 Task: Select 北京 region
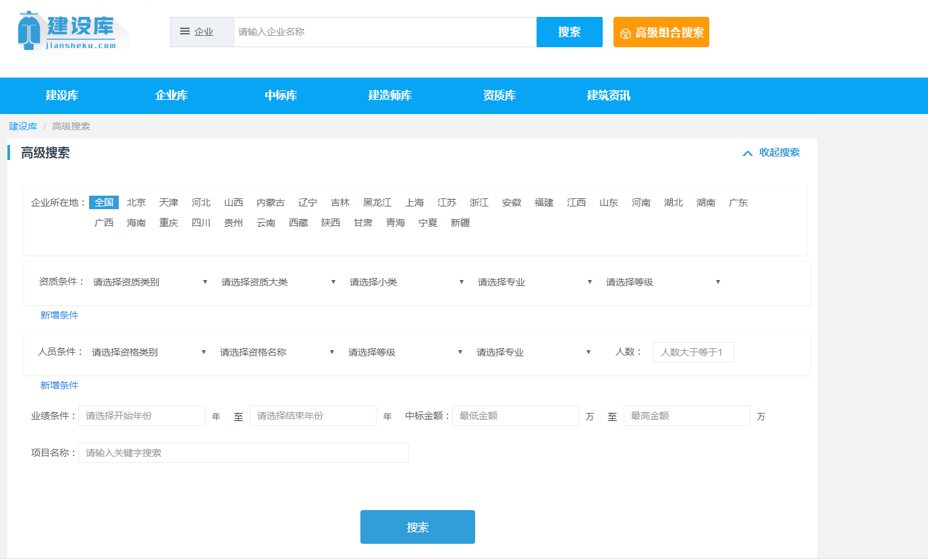click(x=136, y=202)
